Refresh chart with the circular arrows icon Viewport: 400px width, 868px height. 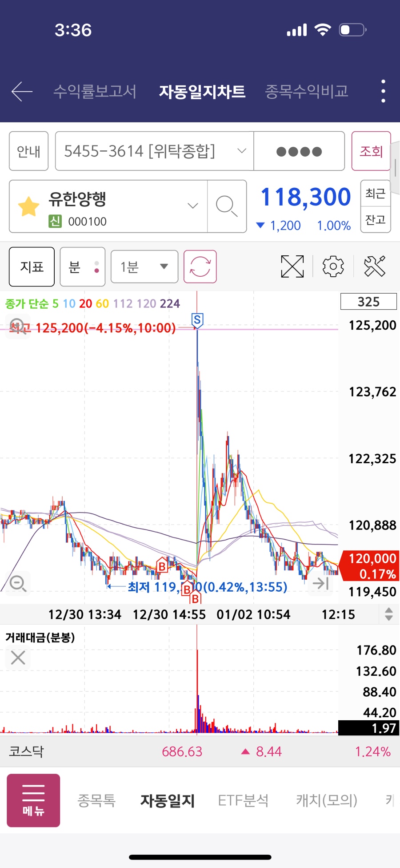tap(200, 266)
